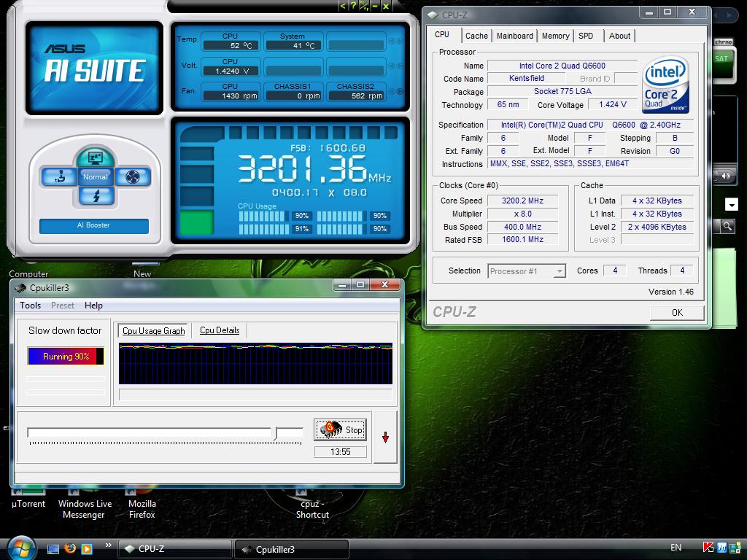Viewport: 747px width, 560px height.
Task: Click OK in the CPU-Z window
Action: point(677,312)
